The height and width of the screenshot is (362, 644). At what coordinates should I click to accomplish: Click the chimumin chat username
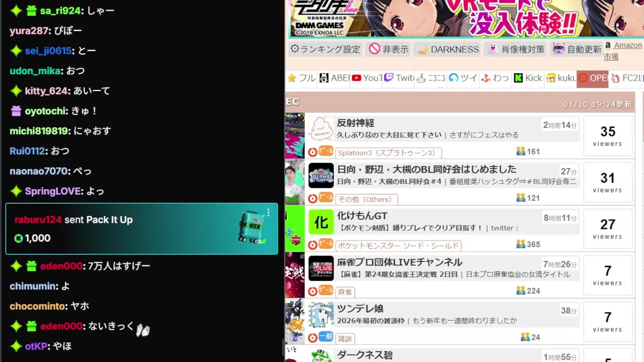coord(33,286)
